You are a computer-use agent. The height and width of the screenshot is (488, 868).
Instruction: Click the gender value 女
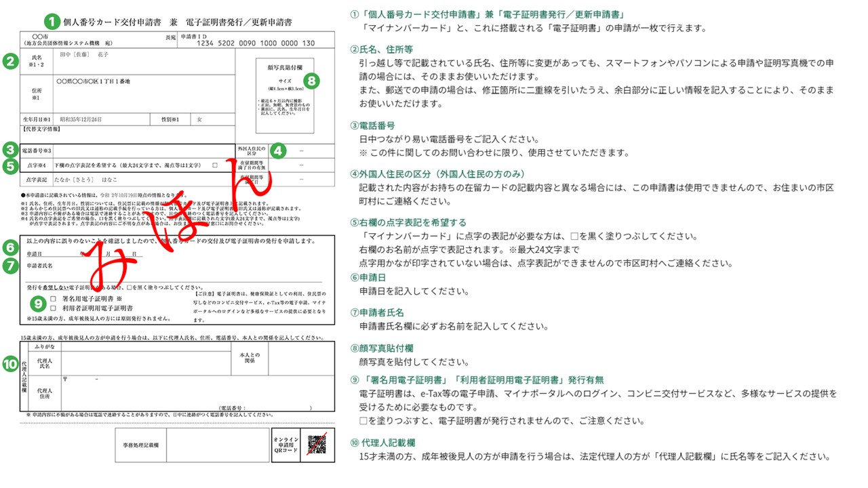[199, 120]
